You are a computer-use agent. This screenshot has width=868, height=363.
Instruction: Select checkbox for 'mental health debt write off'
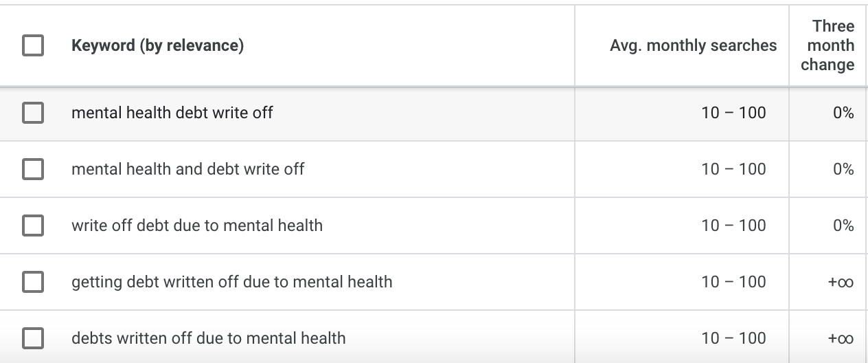[33, 113]
